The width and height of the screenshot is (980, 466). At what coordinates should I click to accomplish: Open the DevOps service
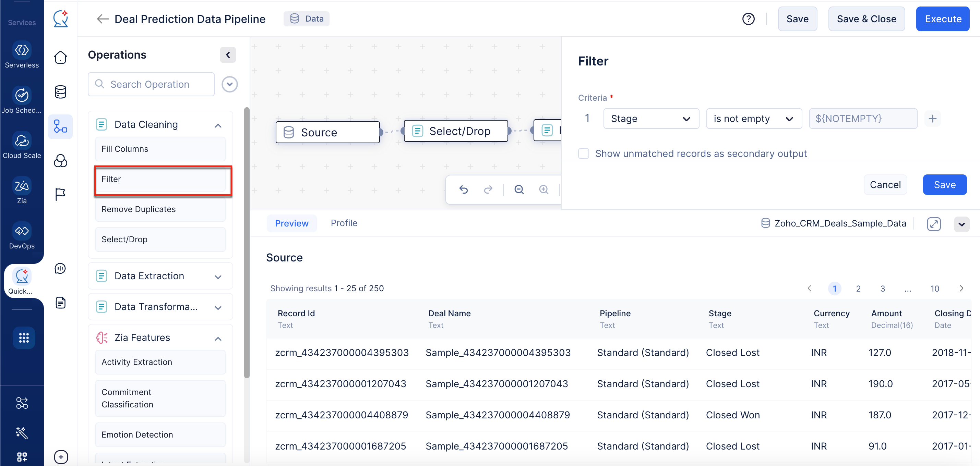tap(22, 236)
